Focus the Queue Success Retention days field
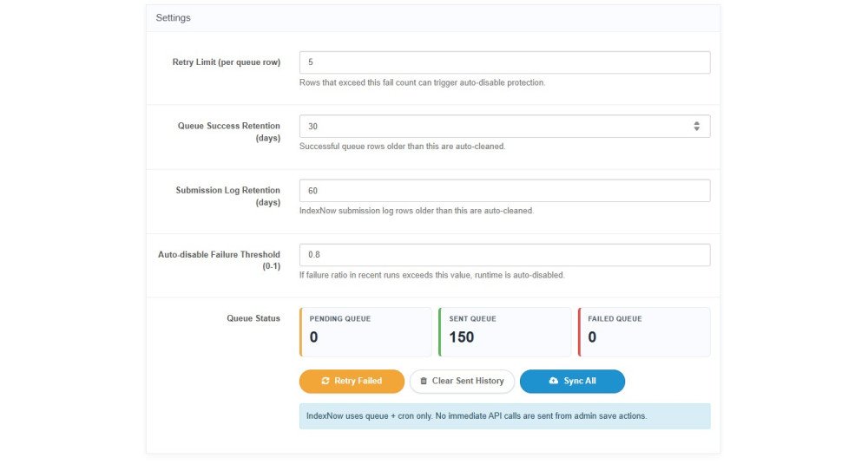 pos(505,126)
